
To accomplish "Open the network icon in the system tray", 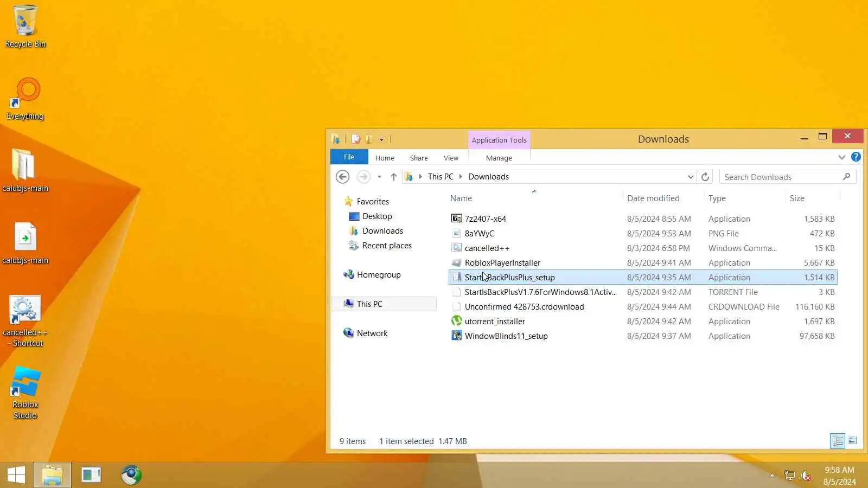I will 789,476.
